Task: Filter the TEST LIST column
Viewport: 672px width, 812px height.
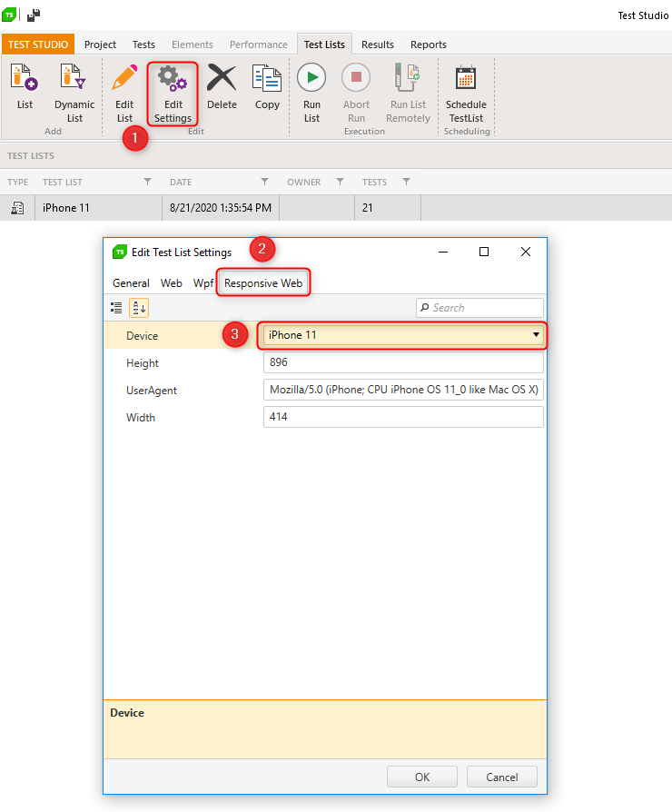Action: click(x=147, y=182)
